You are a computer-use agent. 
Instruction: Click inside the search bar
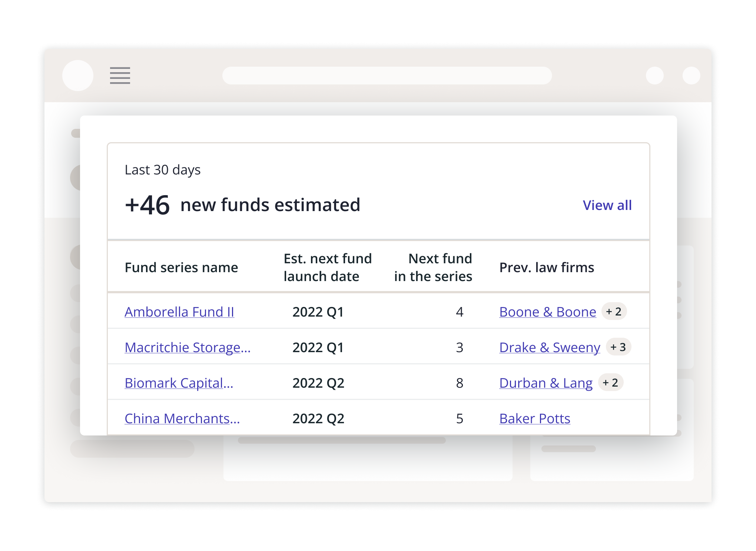coord(387,75)
